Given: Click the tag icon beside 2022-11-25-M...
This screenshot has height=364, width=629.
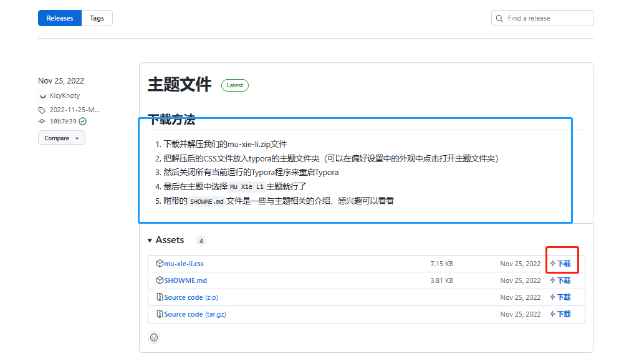Looking at the screenshot, I should pyautogui.click(x=42, y=110).
